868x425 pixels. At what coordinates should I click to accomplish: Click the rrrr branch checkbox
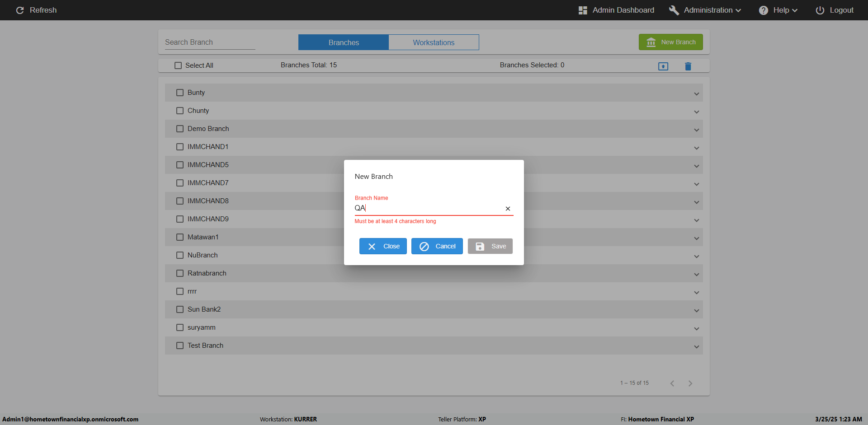(180, 291)
